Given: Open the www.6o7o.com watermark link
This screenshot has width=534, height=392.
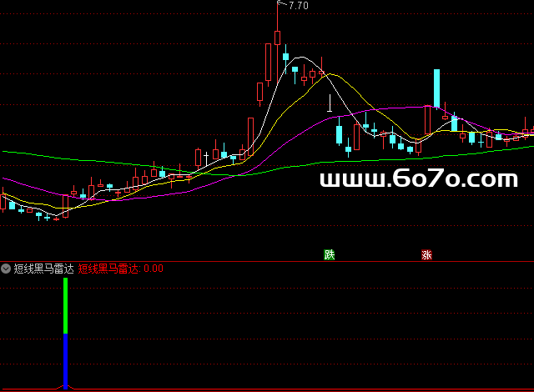Looking at the screenshot, I should point(418,178).
